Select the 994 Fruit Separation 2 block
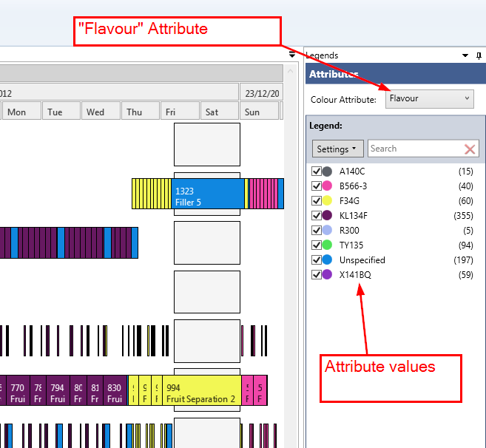Viewport: 486px width, 448px height. 201,393
